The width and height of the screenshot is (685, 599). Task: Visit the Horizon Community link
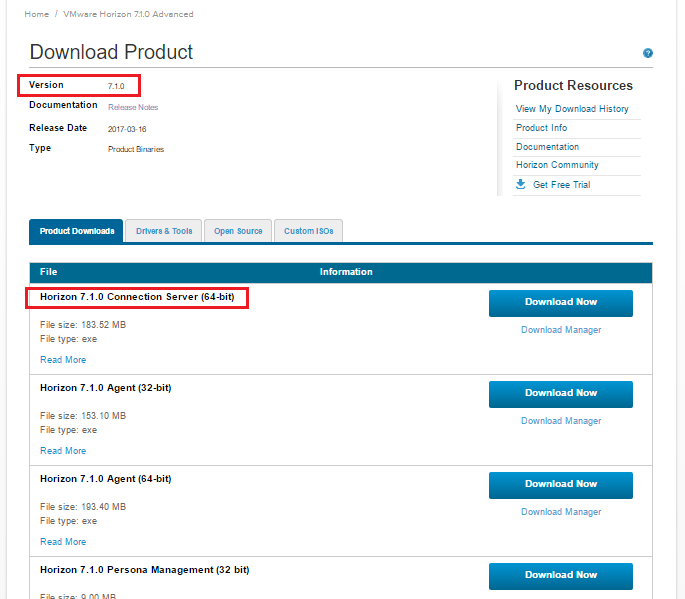click(x=557, y=165)
